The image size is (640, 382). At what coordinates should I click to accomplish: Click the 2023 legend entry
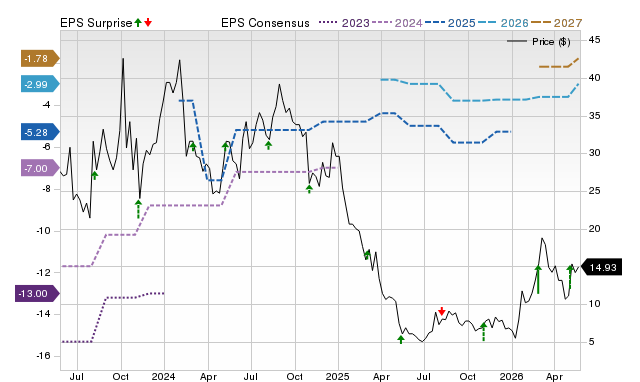[x=344, y=23]
